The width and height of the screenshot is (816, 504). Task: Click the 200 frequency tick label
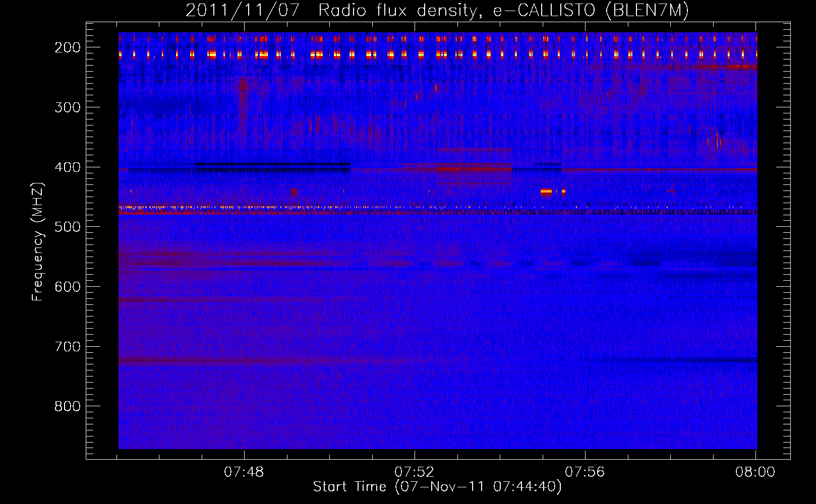tap(68, 47)
